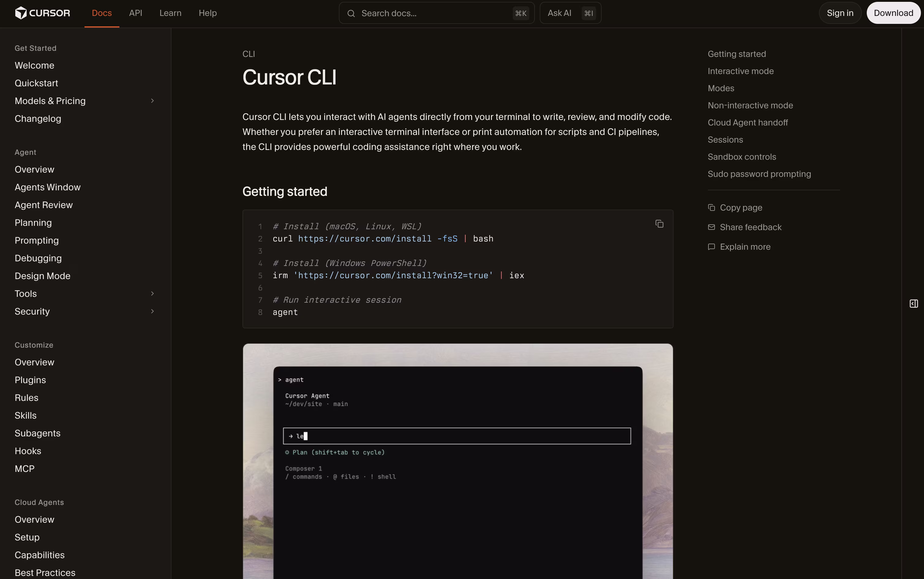This screenshot has height=579, width=924.
Task: Open the Plugins page
Action: 30,380
